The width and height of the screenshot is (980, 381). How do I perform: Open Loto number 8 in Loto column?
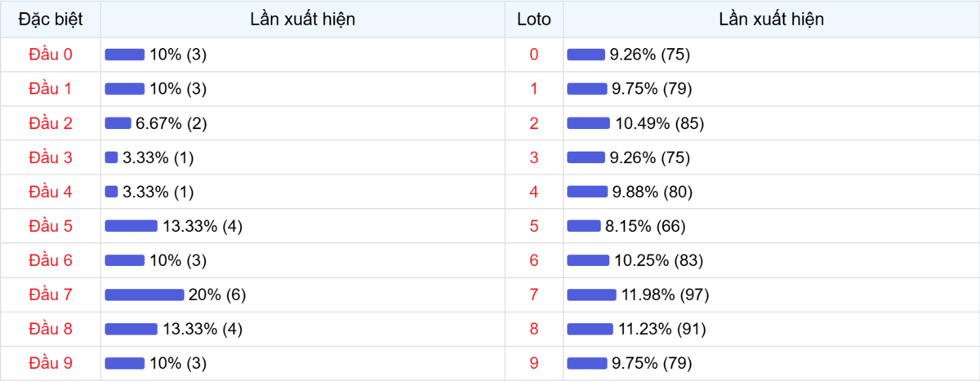coord(534,329)
